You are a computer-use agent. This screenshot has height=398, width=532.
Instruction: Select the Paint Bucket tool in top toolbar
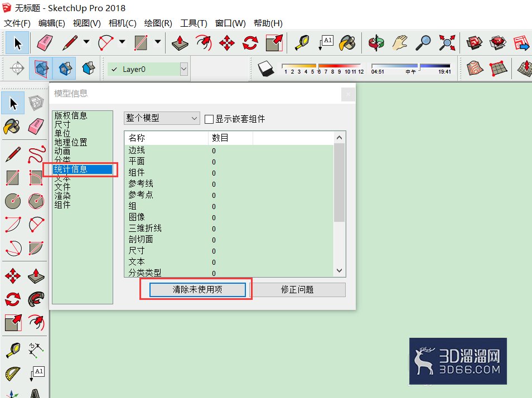[347, 43]
